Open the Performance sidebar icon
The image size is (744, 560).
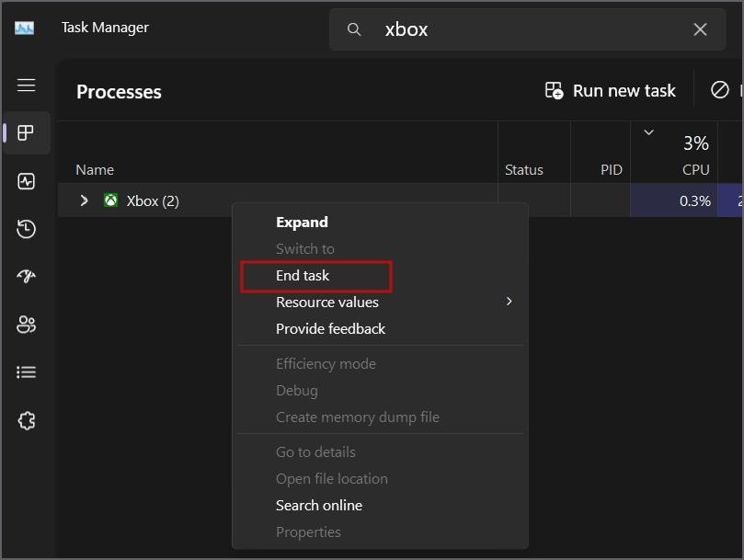(26, 181)
